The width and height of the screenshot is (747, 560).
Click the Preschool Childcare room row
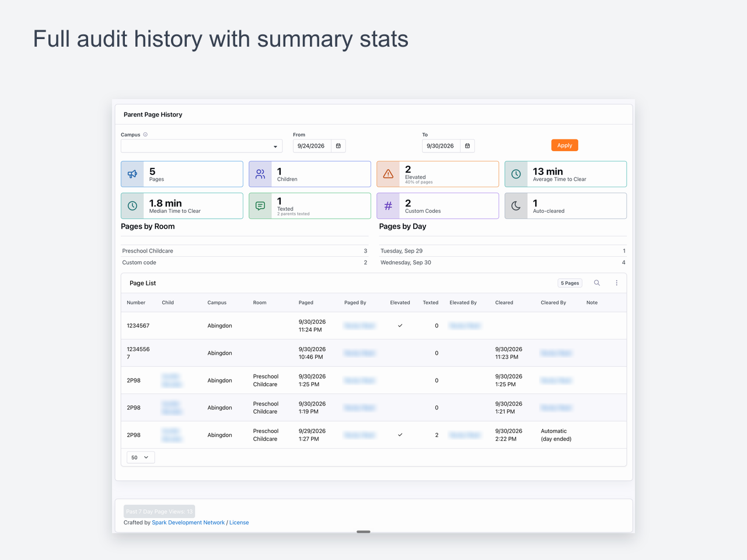[245, 251]
